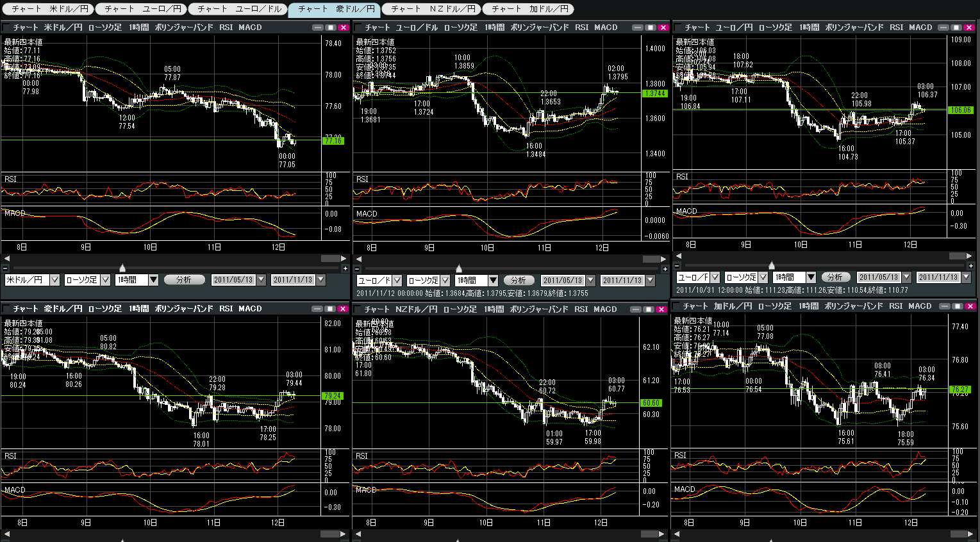The image size is (980, 542).
Task: Toggle checkbox in ユーロ/ドル chart title bar
Action: click(x=358, y=28)
